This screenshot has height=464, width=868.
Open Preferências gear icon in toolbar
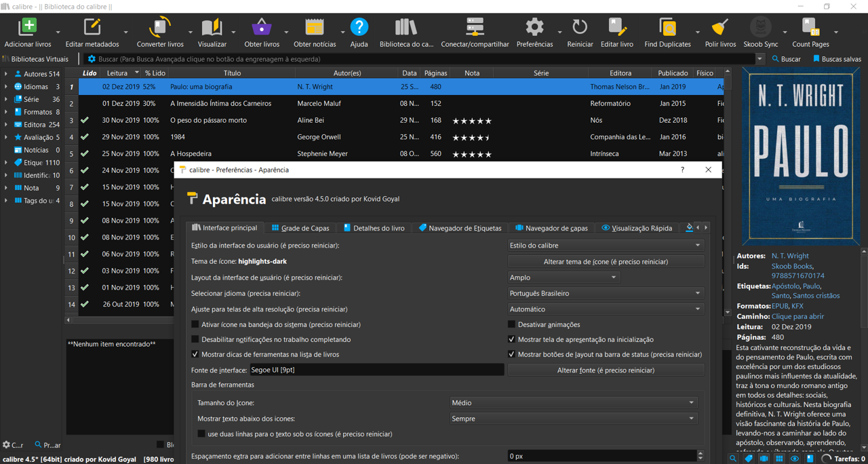point(534,27)
